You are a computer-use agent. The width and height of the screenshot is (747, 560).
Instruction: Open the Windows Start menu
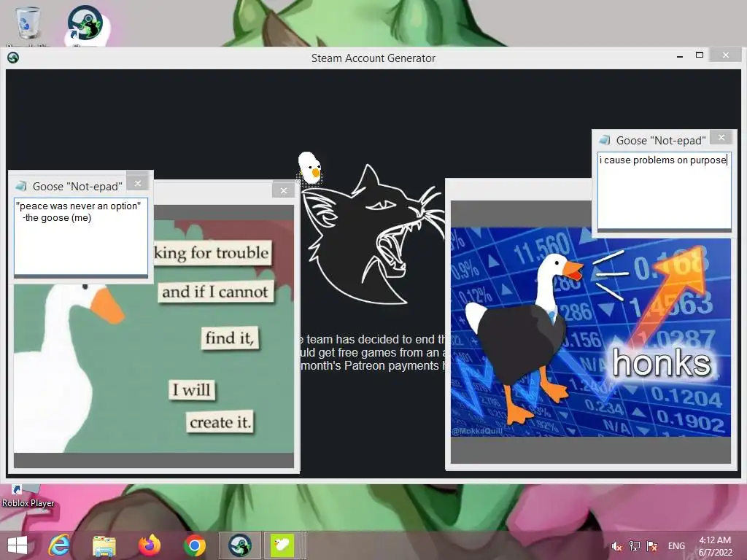pyautogui.click(x=18, y=545)
